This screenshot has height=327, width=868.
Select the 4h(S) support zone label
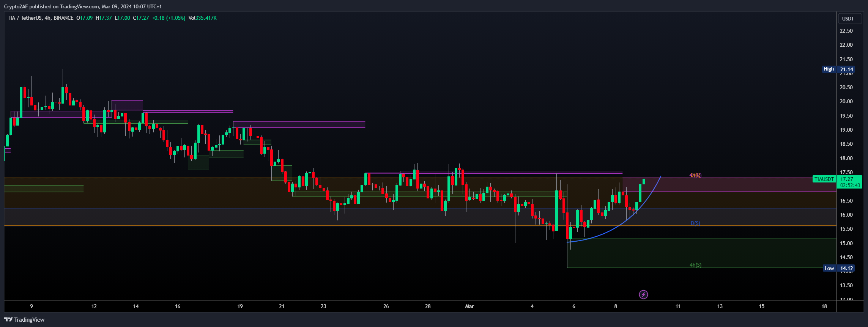(695, 265)
